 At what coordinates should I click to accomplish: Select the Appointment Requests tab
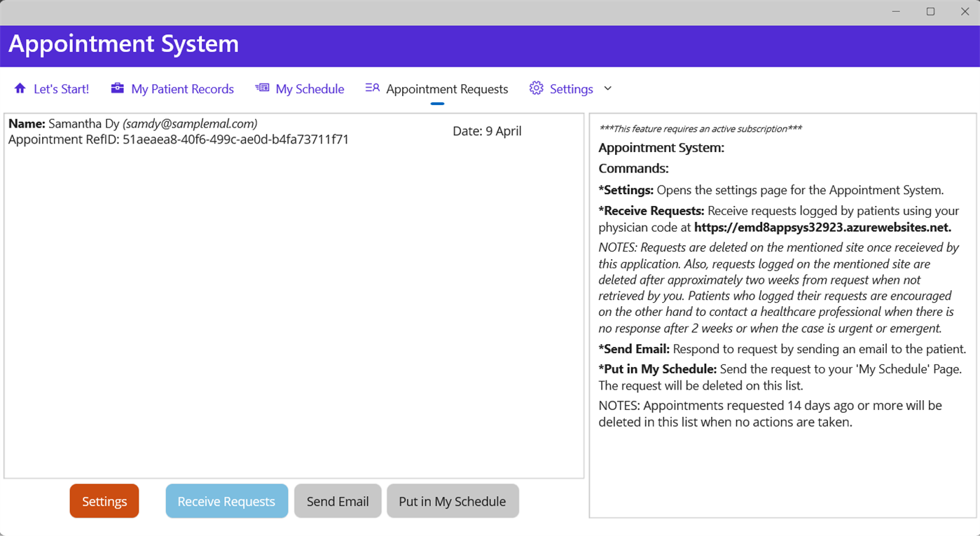click(446, 88)
